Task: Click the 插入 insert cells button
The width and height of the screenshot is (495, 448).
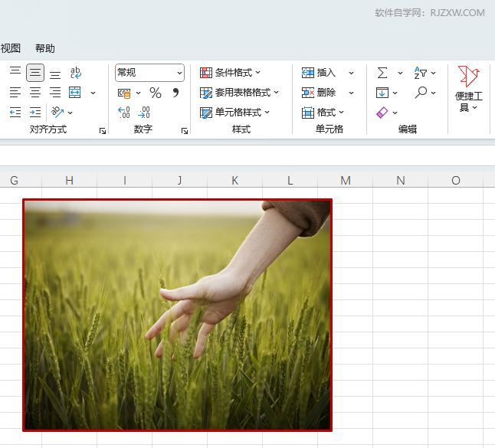Action: (x=319, y=73)
